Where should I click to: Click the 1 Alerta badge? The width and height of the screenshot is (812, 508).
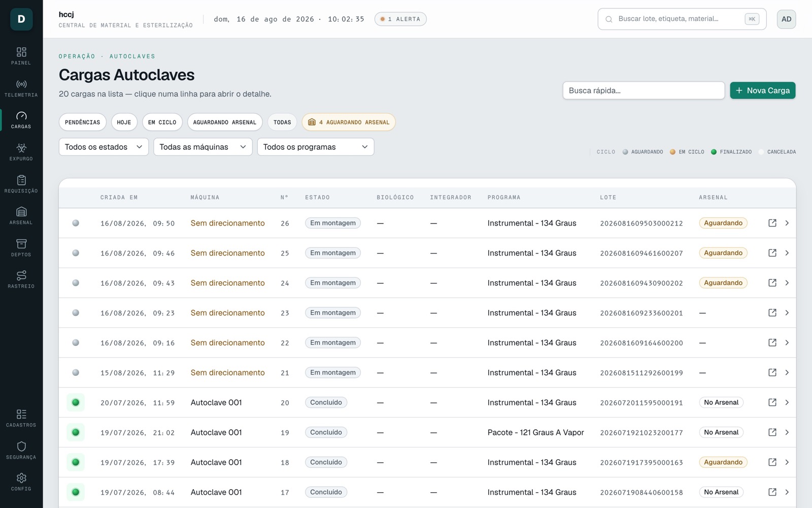click(x=400, y=19)
